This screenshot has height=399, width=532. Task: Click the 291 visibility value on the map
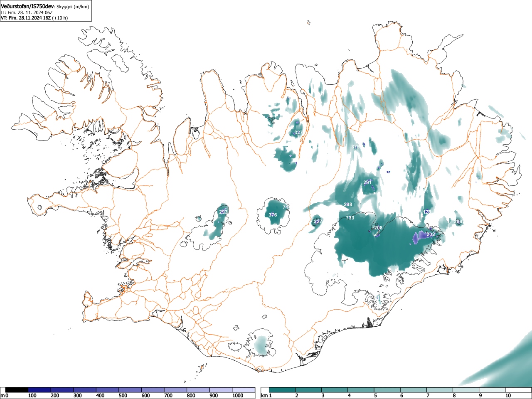coord(367,182)
